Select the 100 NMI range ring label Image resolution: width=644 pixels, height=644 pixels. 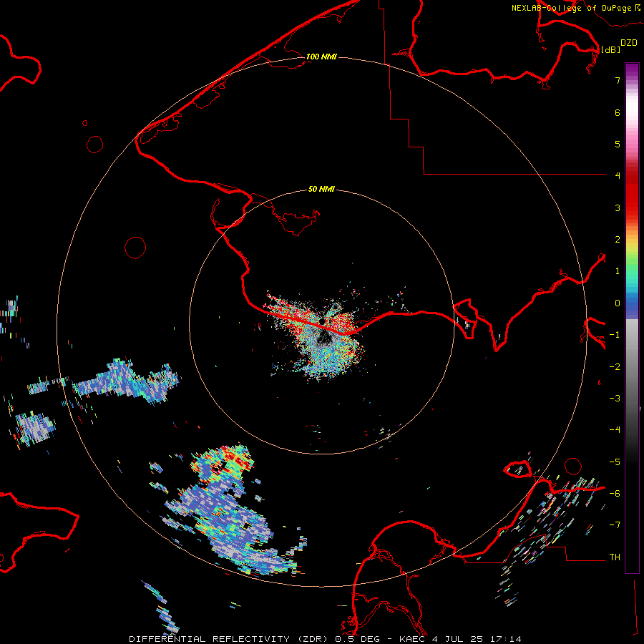(x=321, y=57)
